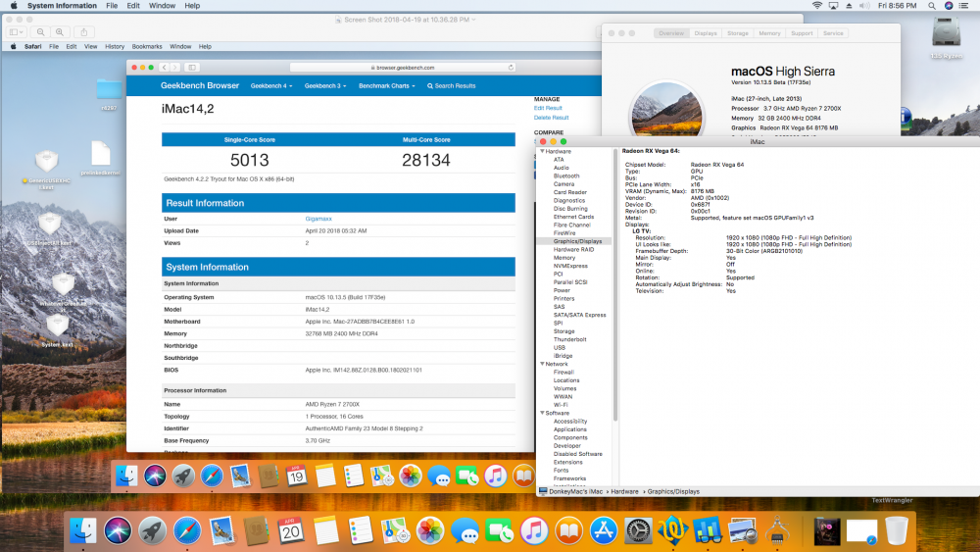Select Thunderbolt in Hardware list

569,339
